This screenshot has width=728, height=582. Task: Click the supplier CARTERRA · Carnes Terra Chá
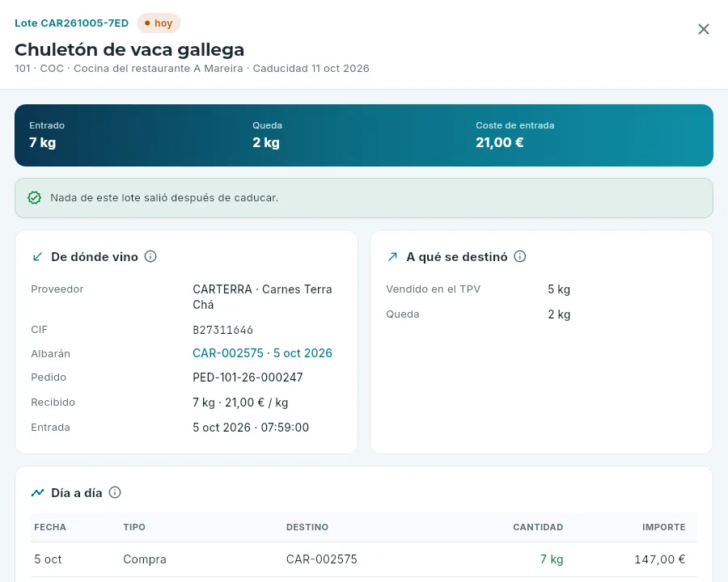(x=262, y=297)
